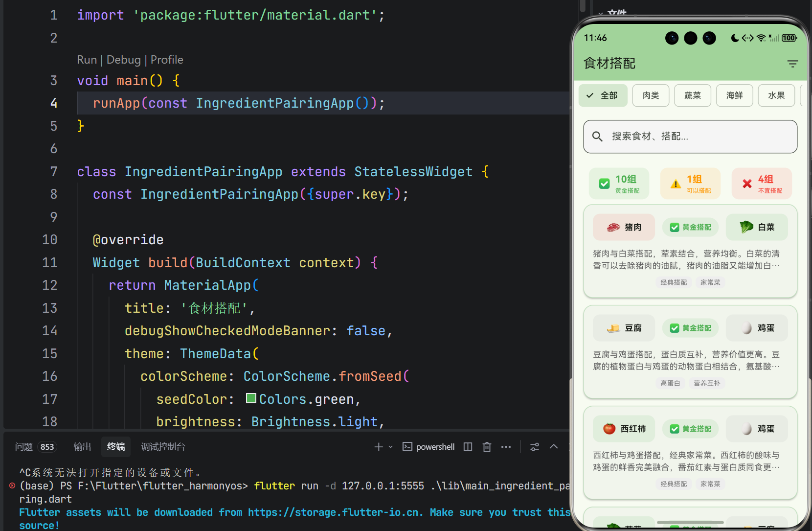Click the storage.flutter-io.cn URL in terminal
Image resolution: width=812 pixels, height=531 pixels.
334,512
